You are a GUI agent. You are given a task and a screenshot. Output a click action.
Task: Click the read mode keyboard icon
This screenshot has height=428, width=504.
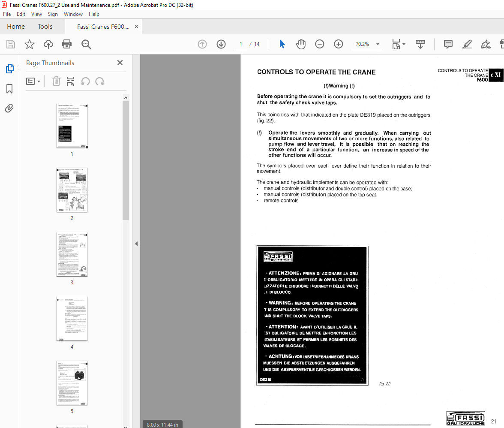[x=420, y=44]
